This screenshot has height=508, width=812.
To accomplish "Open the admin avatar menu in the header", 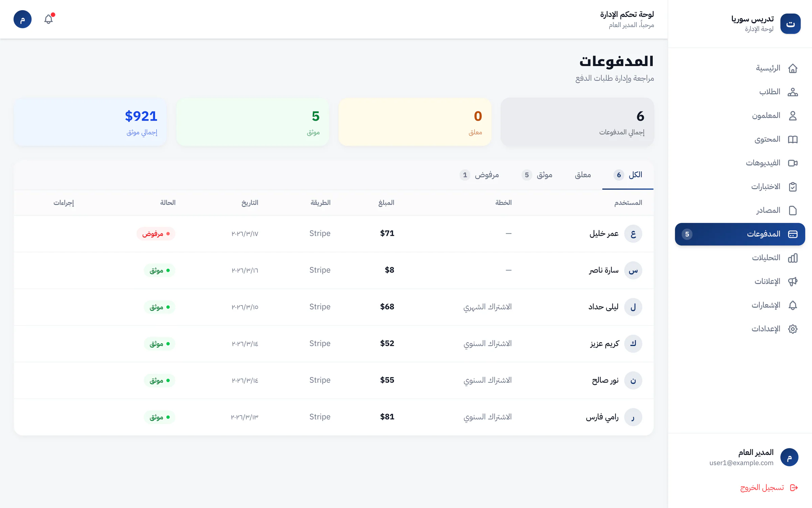I will click(x=23, y=19).
